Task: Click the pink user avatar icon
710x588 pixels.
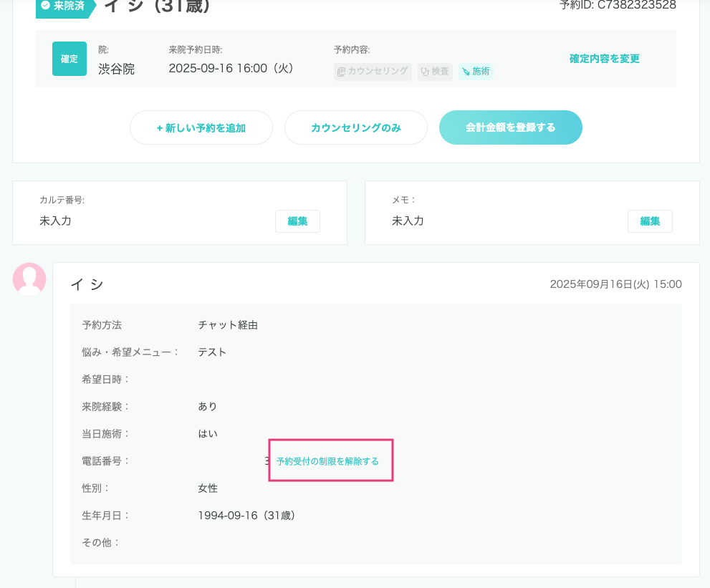Action: pos(29,279)
